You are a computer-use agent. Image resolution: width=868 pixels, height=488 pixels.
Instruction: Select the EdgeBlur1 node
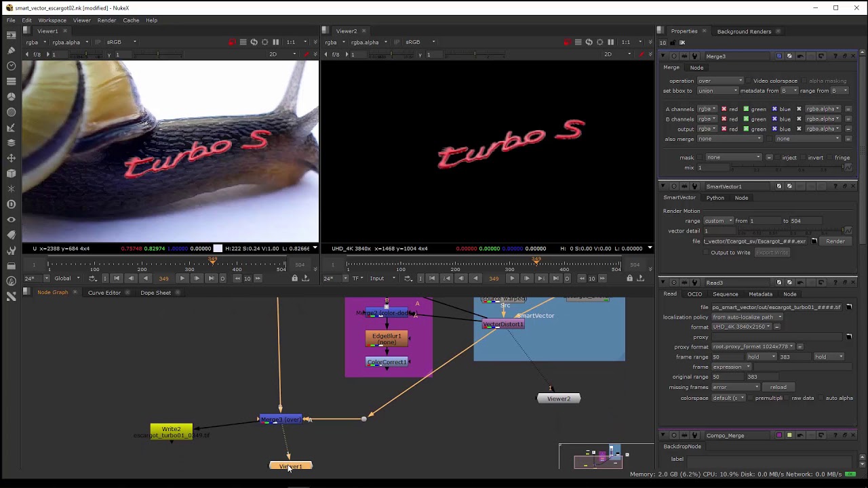pyautogui.click(x=387, y=339)
